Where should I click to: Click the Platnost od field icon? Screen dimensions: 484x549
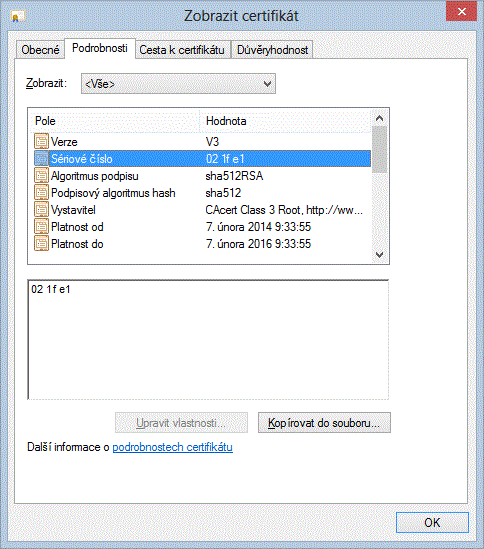pyautogui.click(x=41, y=227)
